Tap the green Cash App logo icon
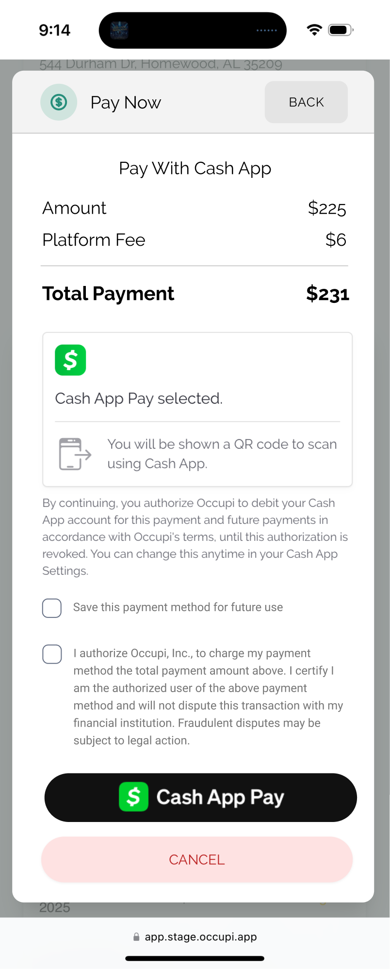 (70, 360)
